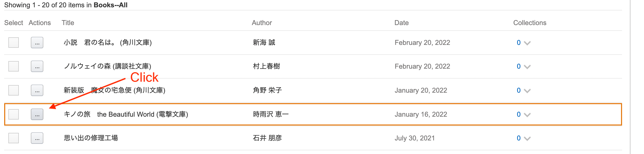This screenshot has width=644, height=154.
Task: Click the Date column header
Action: (401, 23)
